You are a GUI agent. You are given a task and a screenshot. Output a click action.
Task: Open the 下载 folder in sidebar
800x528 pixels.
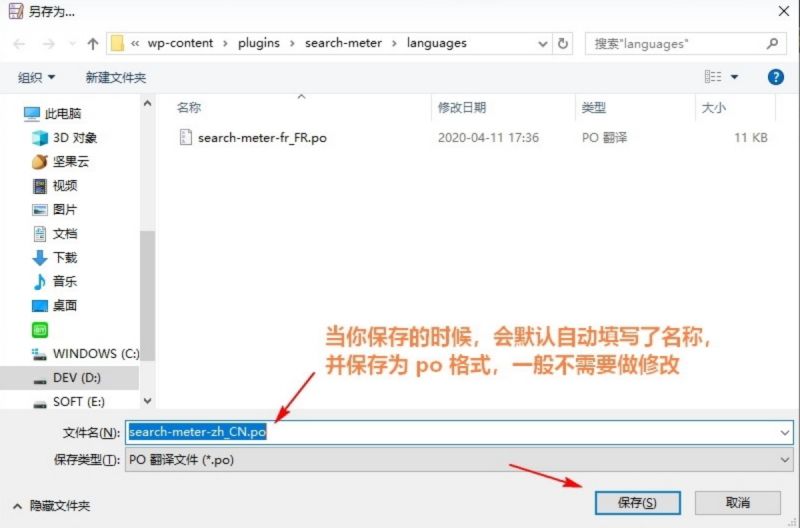pyautogui.click(x=65, y=258)
